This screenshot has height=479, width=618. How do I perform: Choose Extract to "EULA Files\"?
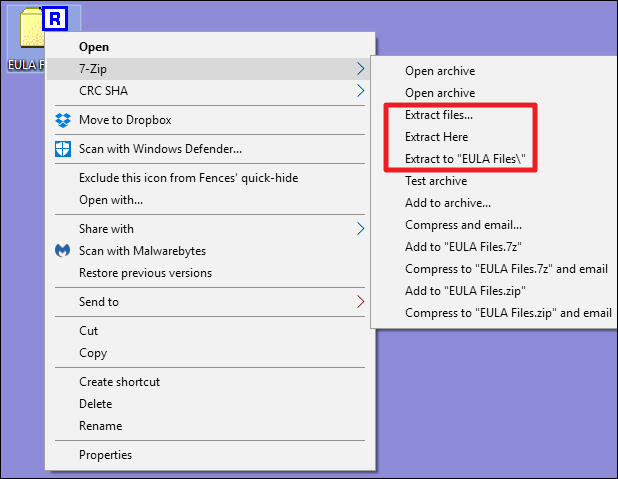tap(464, 159)
